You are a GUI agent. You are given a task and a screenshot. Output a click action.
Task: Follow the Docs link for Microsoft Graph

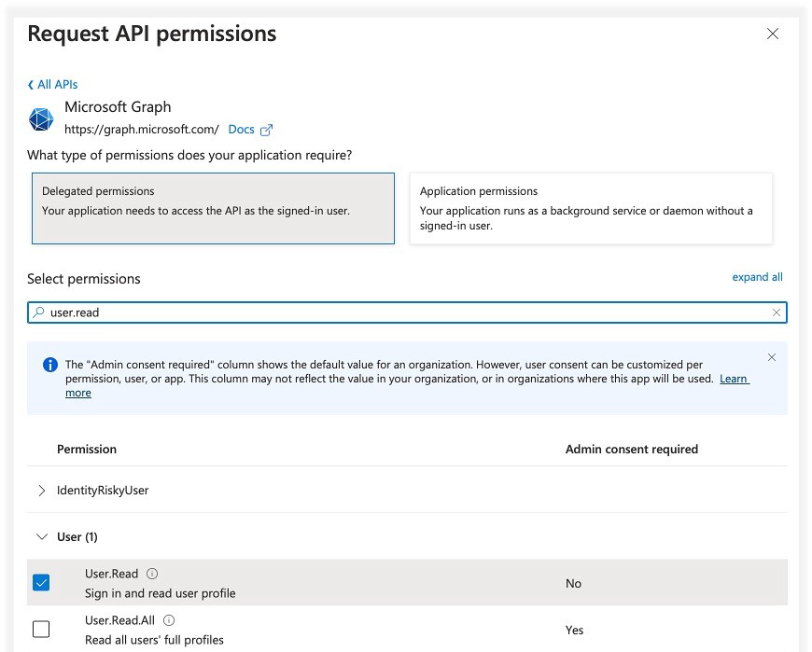241,130
